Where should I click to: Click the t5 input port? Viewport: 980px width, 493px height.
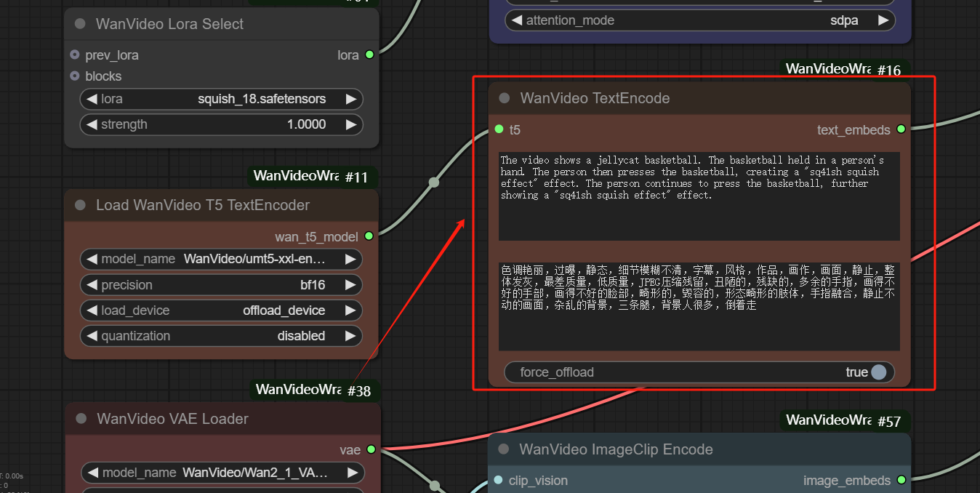pyautogui.click(x=499, y=129)
